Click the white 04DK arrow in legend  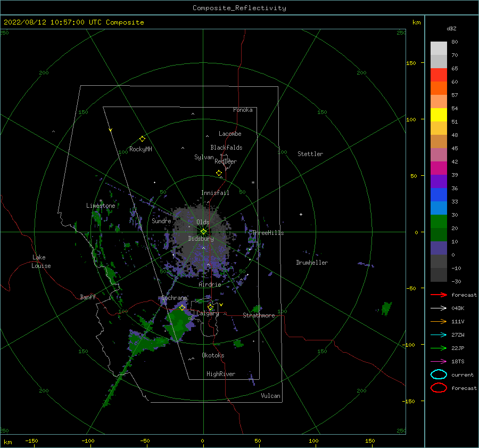[439, 308]
